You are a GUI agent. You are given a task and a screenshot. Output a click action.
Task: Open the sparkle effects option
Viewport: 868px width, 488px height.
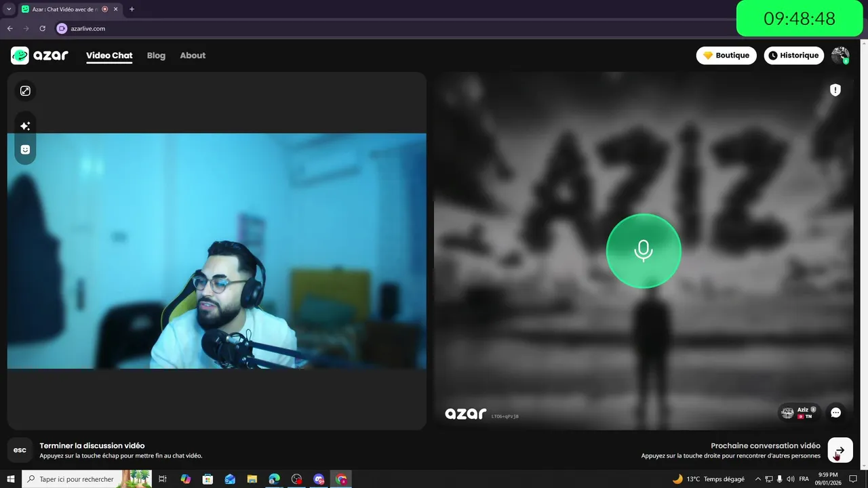point(25,126)
